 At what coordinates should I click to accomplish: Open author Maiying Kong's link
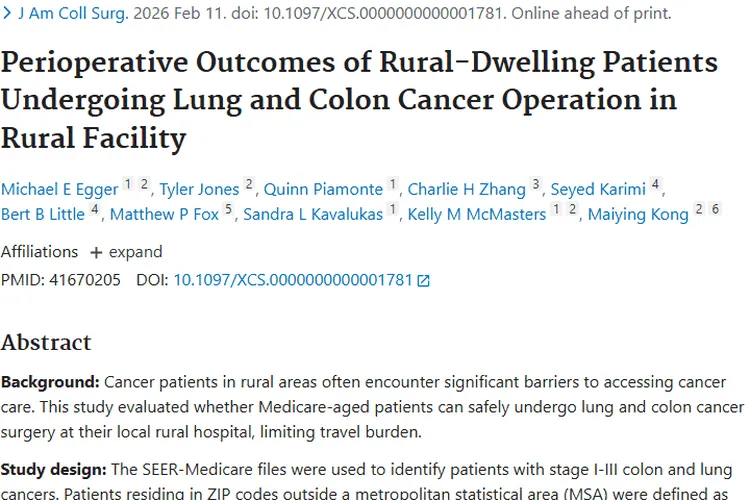638,214
